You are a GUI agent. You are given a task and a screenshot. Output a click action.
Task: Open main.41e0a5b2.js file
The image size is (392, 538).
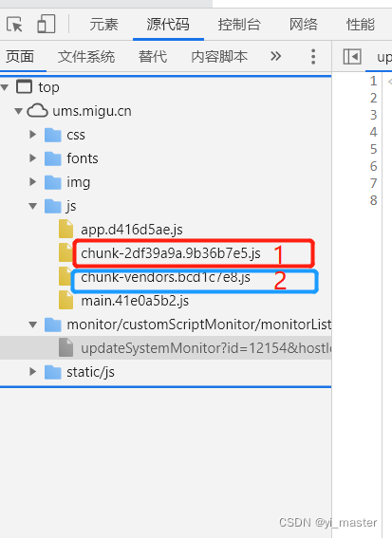(135, 301)
